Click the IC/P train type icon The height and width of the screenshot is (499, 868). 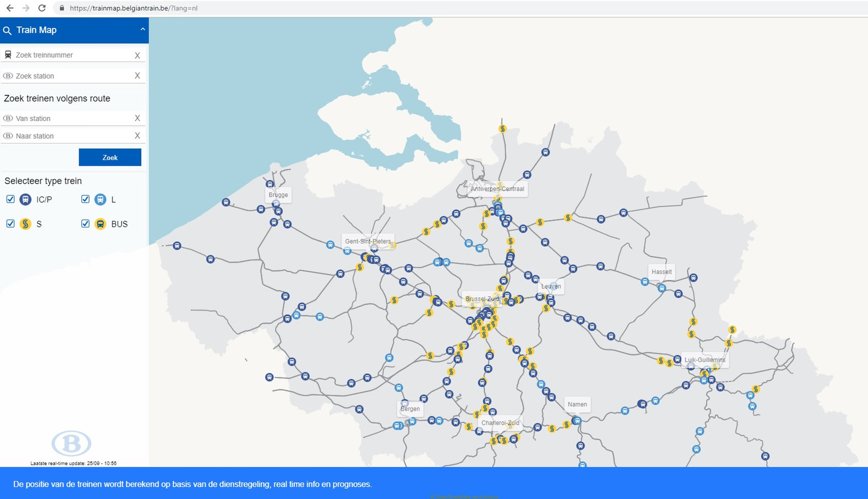(25, 199)
